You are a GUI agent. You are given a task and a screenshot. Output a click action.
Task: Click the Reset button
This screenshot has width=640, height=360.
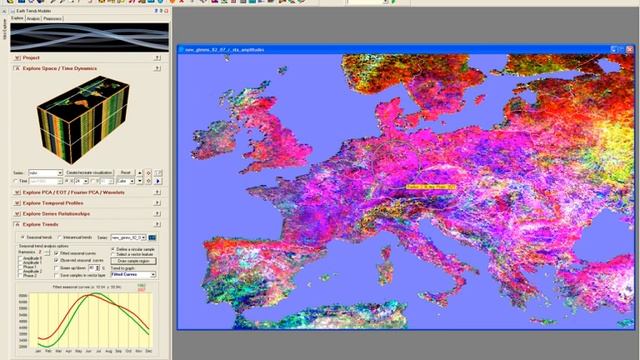coord(125,173)
